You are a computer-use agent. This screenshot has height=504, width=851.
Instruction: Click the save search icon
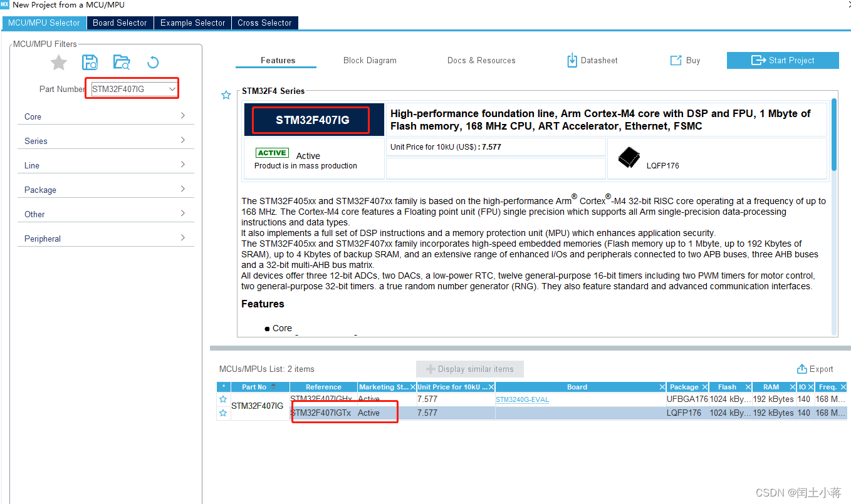pyautogui.click(x=90, y=62)
